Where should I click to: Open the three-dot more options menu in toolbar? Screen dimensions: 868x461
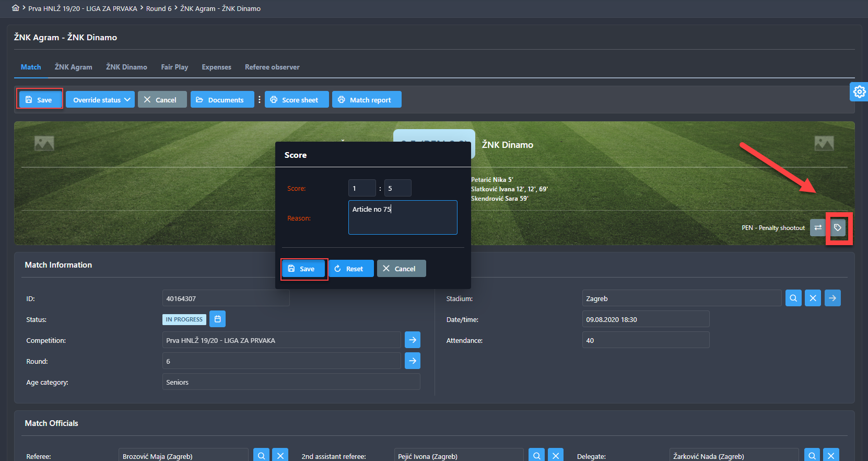point(260,99)
